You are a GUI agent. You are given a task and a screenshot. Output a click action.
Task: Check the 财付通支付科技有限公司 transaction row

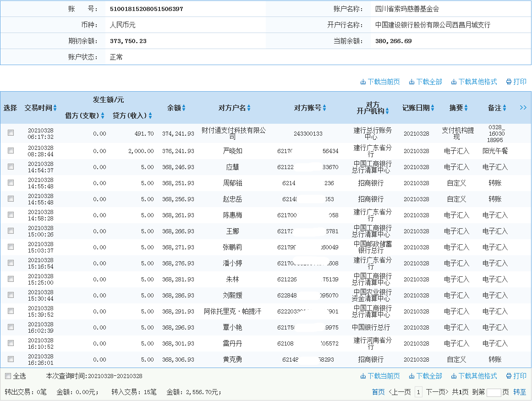11,132
